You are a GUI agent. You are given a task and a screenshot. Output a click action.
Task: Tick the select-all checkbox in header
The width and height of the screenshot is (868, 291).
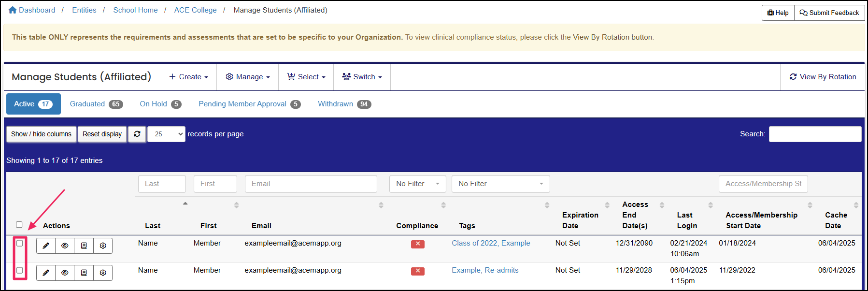(x=19, y=225)
